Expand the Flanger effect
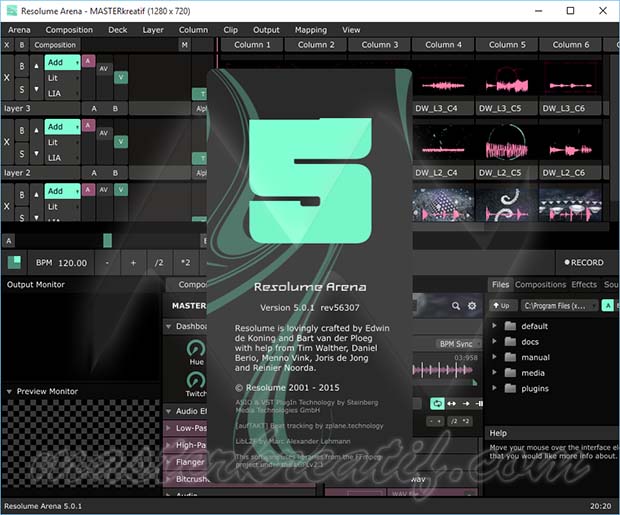This screenshot has width=620, height=515. [x=168, y=462]
